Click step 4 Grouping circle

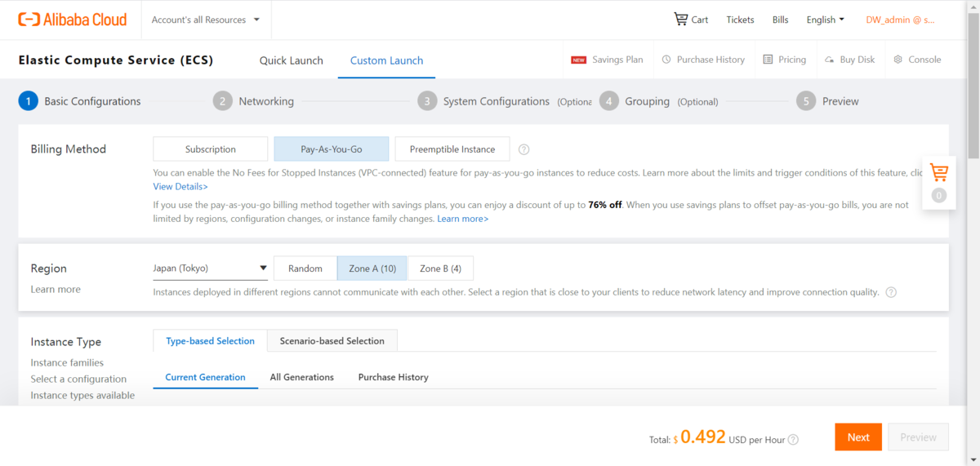(608, 101)
